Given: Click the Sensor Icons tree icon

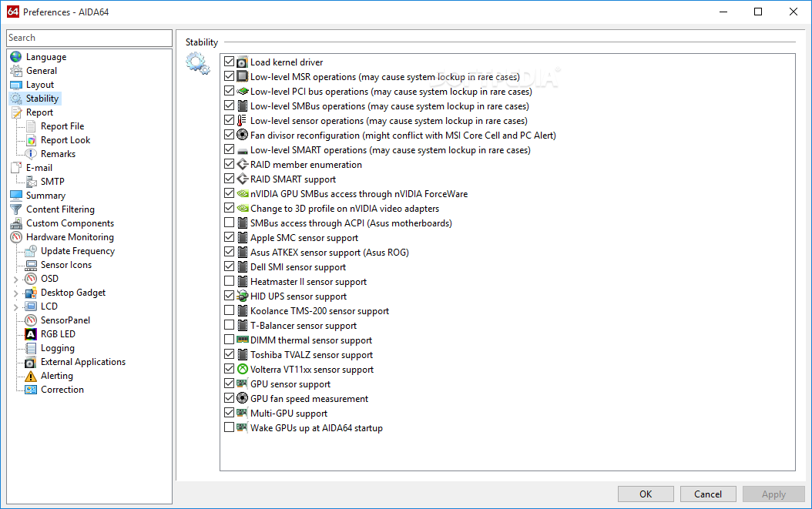Looking at the screenshot, I should pyautogui.click(x=31, y=265).
